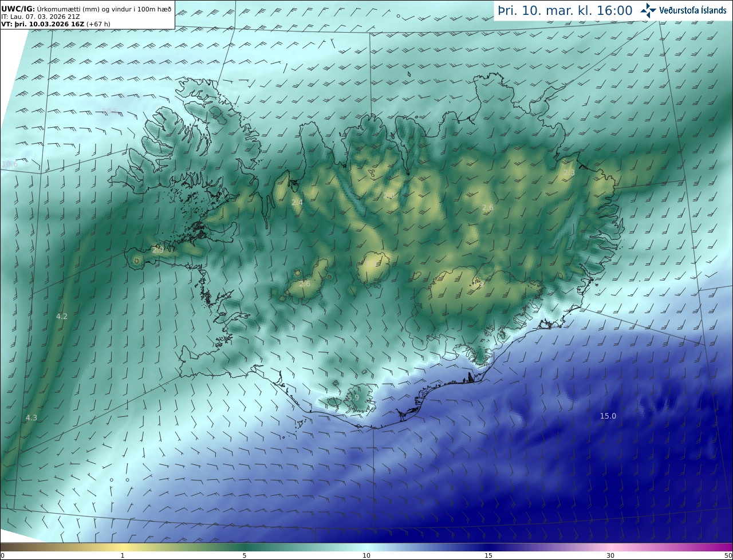The image size is (733, 560).
Task: Click the 10.6 value on the map
Action: 10,164
